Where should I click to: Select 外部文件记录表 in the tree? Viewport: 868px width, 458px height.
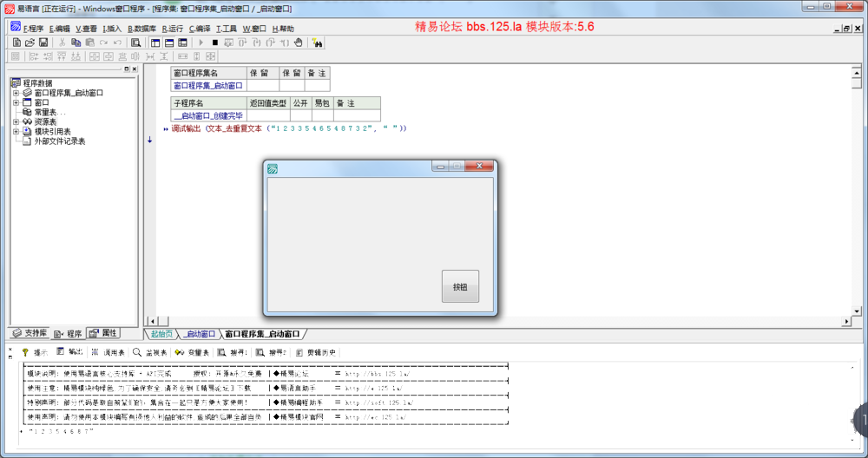tap(59, 141)
